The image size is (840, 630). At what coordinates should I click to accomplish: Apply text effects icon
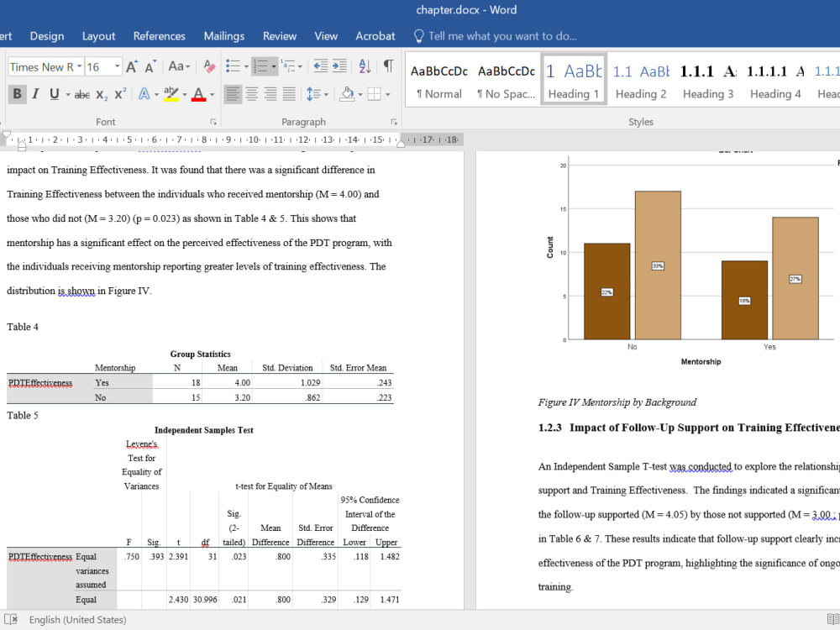pos(144,94)
